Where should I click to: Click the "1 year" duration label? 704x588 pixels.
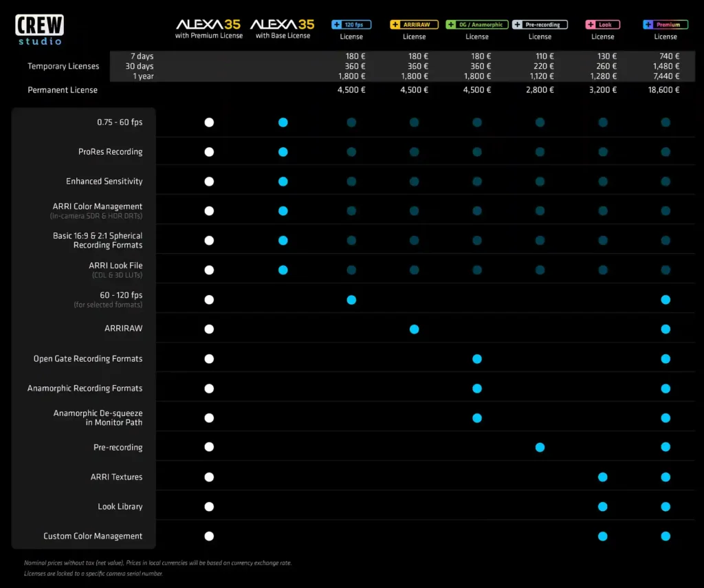(x=143, y=76)
